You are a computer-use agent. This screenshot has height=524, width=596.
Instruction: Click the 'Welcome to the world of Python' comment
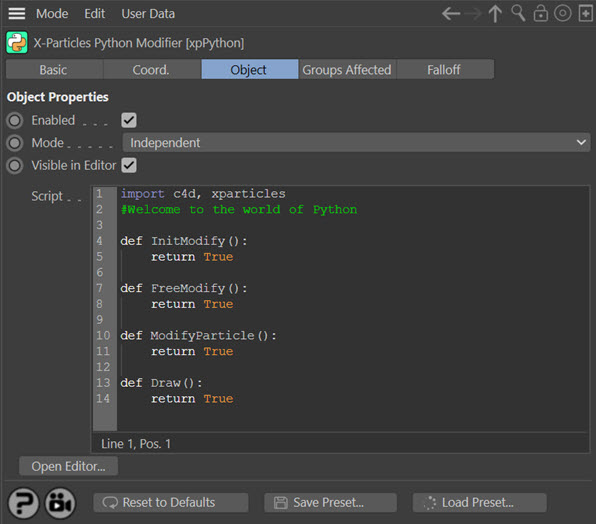click(239, 209)
